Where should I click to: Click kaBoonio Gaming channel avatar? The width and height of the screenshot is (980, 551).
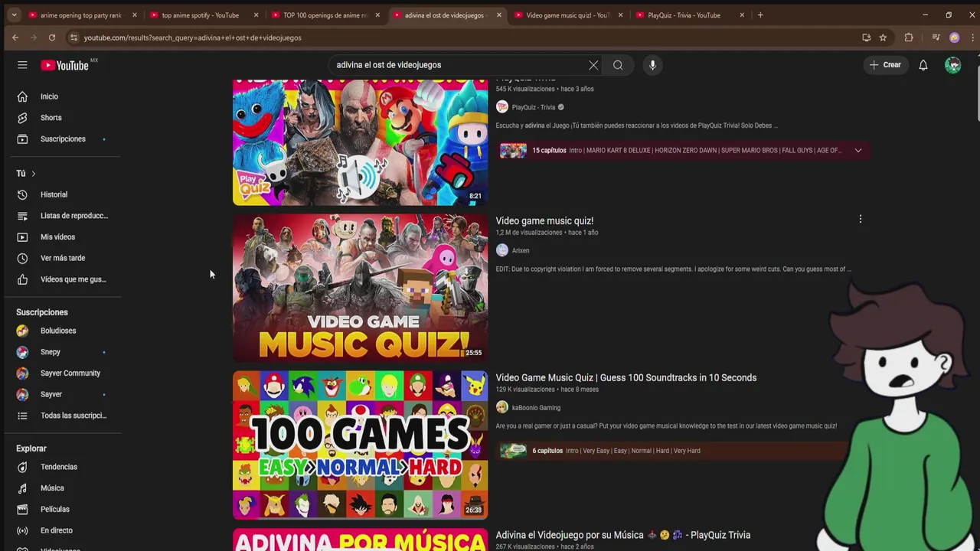click(x=502, y=408)
